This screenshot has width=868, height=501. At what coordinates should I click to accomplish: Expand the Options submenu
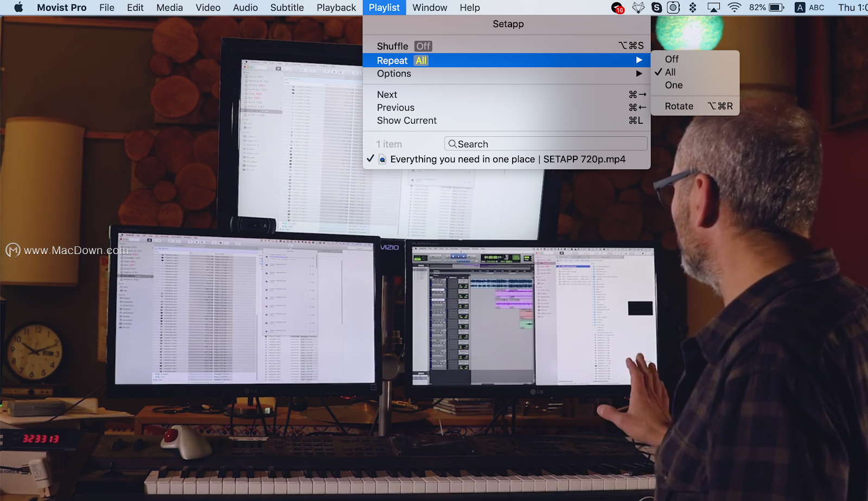507,74
